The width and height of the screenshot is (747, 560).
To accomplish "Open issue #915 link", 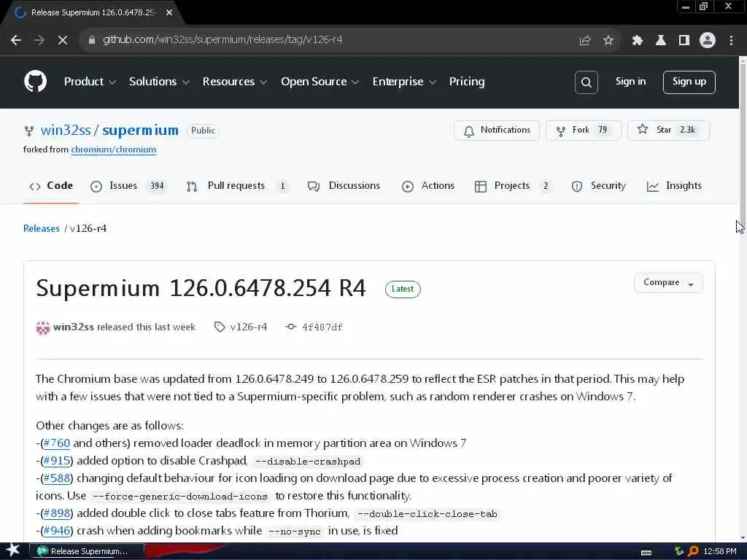I will coord(57,461).
